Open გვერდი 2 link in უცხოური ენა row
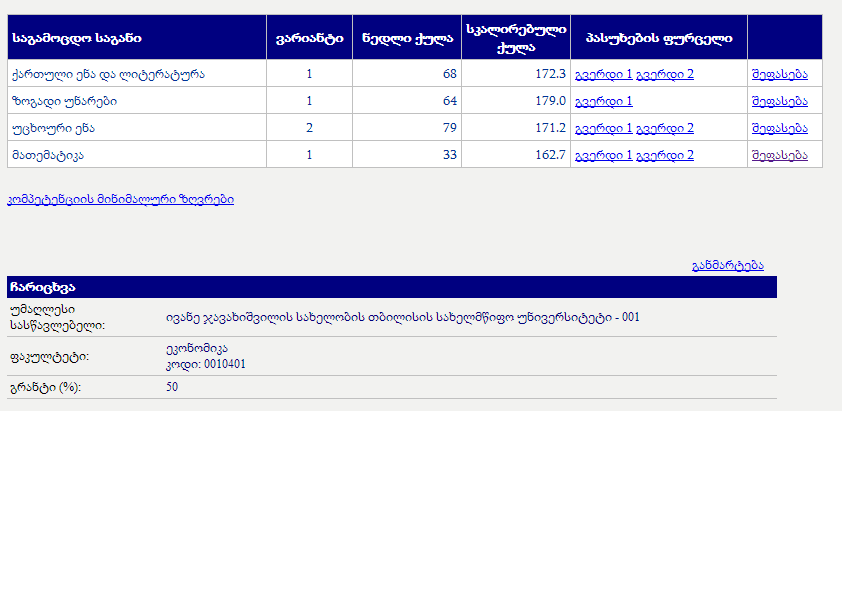The image size is (842, 614). pyautogui.click(x=665, y=128)
